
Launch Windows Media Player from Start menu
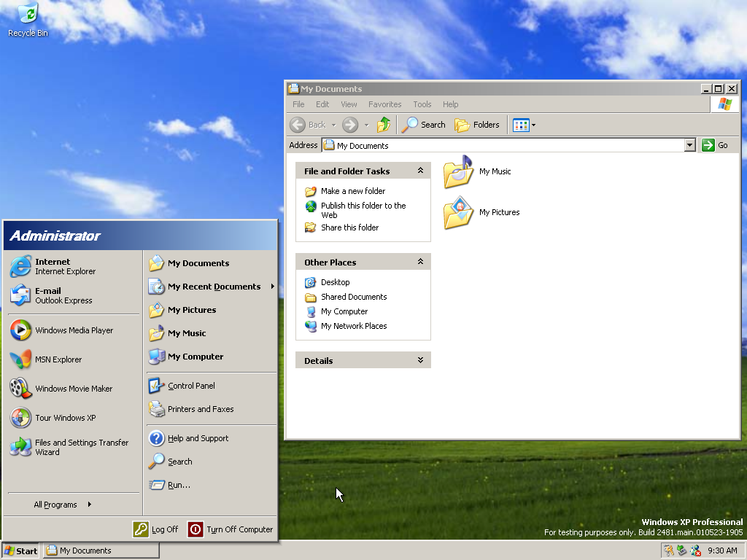coord(73,330)
